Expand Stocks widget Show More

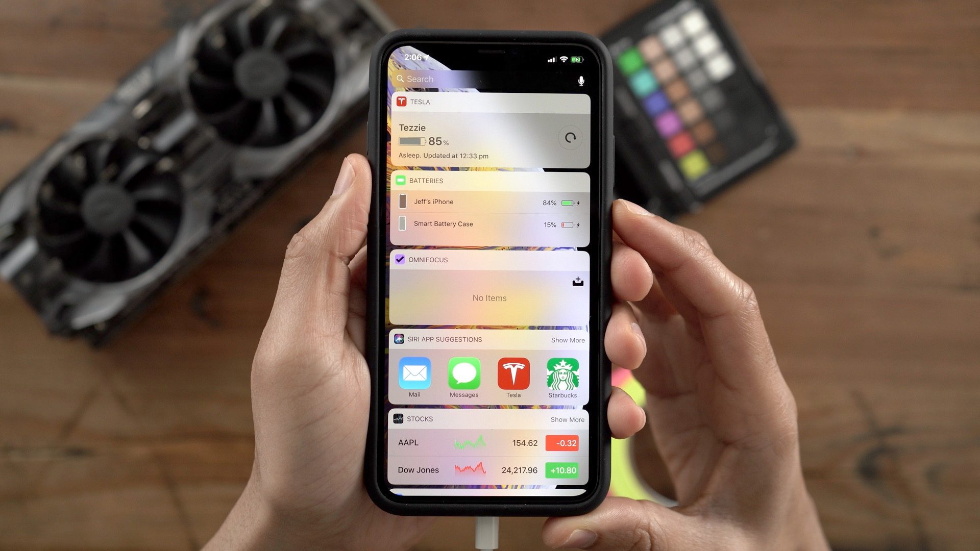pos(567,419)
